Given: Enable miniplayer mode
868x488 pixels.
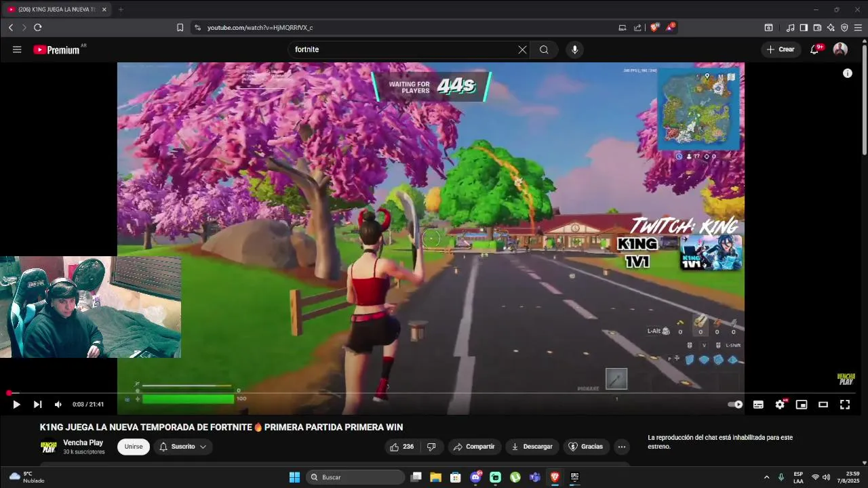Looking at the screenshot, I should pyautogui.click(x=802, y=405).
